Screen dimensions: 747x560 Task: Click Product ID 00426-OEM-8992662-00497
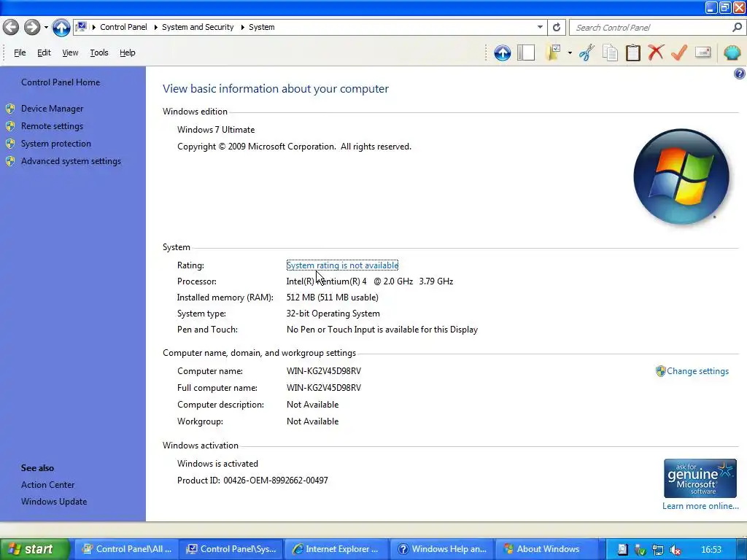(x=252, y=481)
